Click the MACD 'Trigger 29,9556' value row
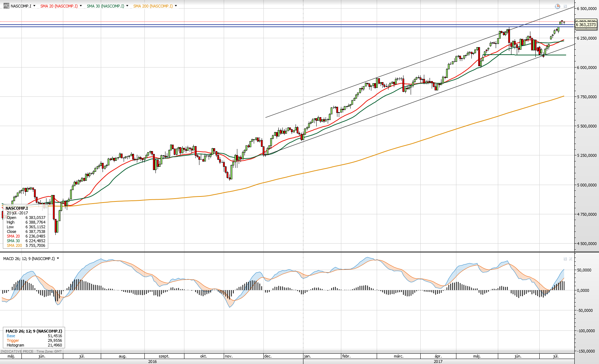599x364 pixels. (x=34, y=340)
